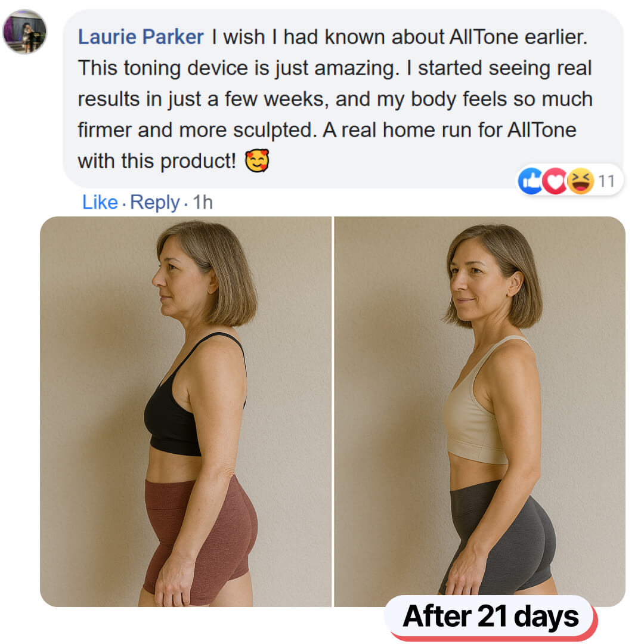644x644 pixels.
Task: Click the laughing face reaction icon
Action: coord(580,181)
